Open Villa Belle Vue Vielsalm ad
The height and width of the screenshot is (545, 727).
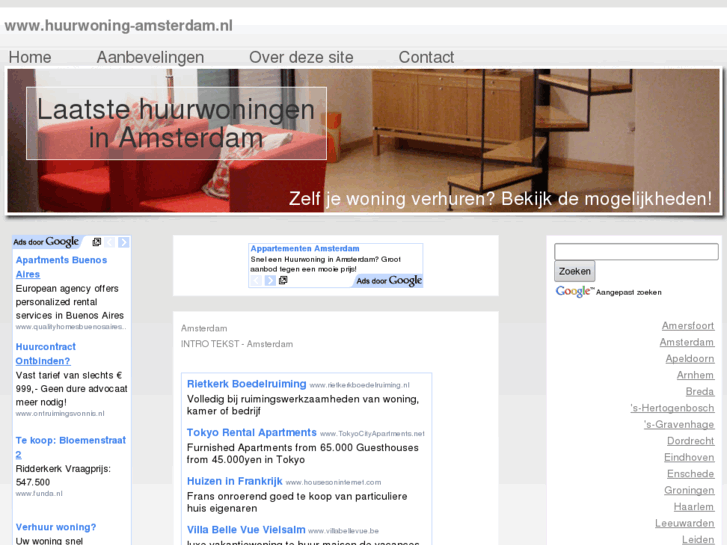click(x=246, y=530)
